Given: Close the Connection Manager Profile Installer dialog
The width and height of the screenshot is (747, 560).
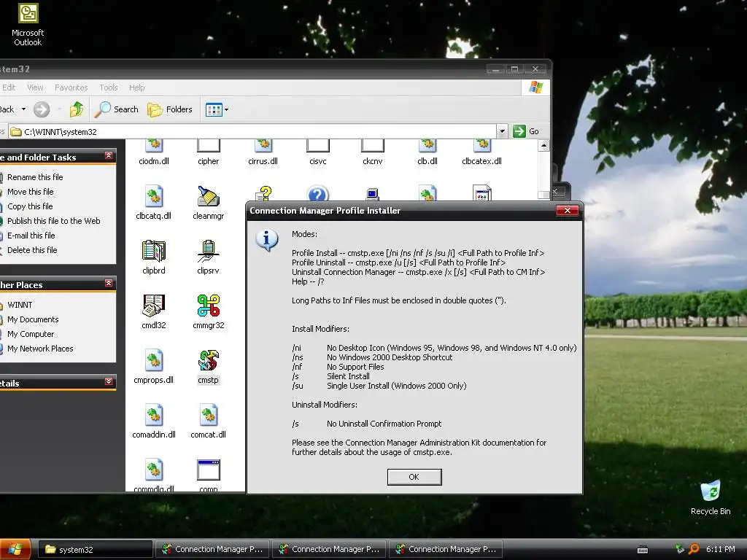Looking at the screenshot, I should pyautogui.click(x=567, y=211).
